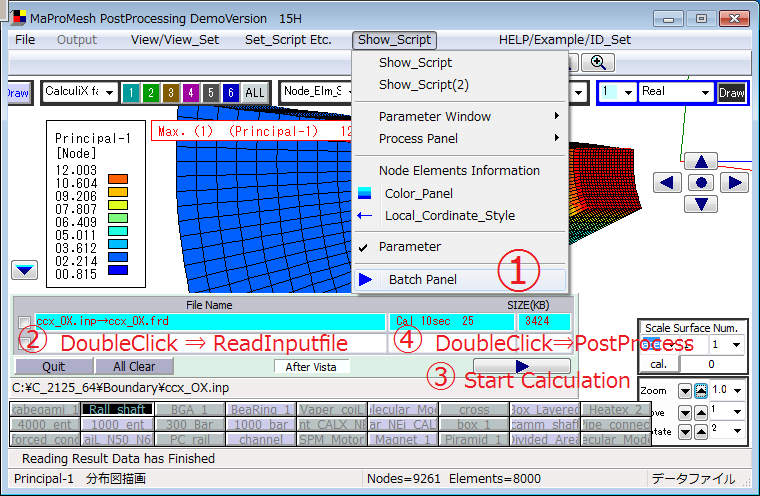Increase Zoom with its up stepper
Screen dimensions: 760x496
pos(701,391)
